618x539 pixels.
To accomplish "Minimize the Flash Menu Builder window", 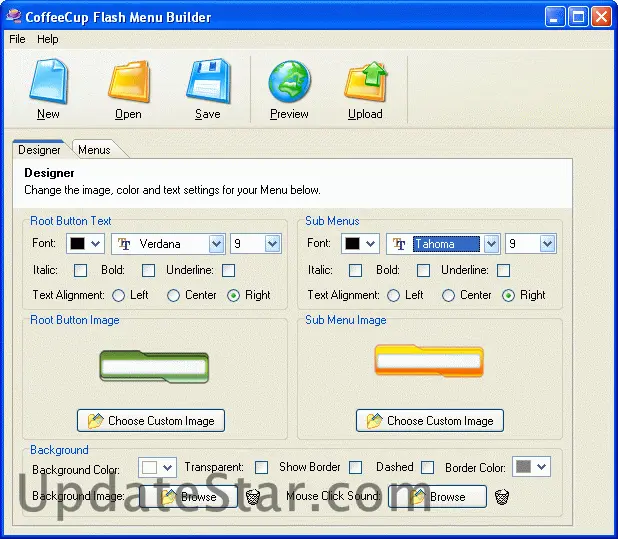I will [x=555, y=17].
